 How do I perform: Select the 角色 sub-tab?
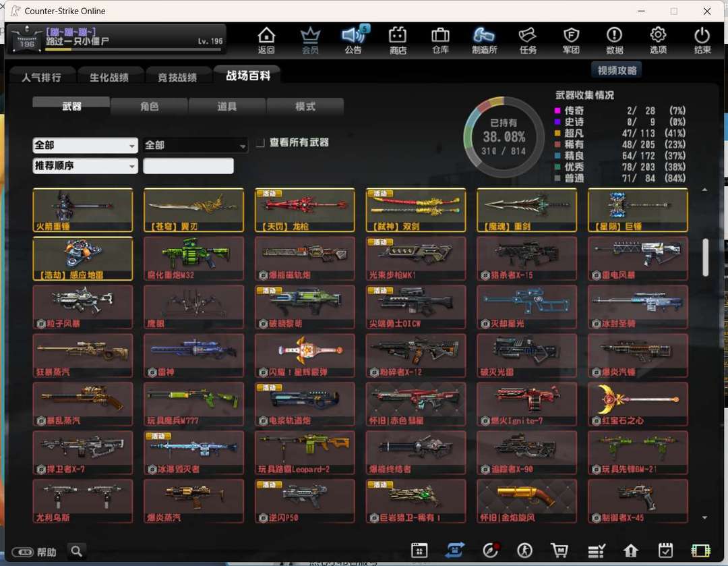click(150, 107)
